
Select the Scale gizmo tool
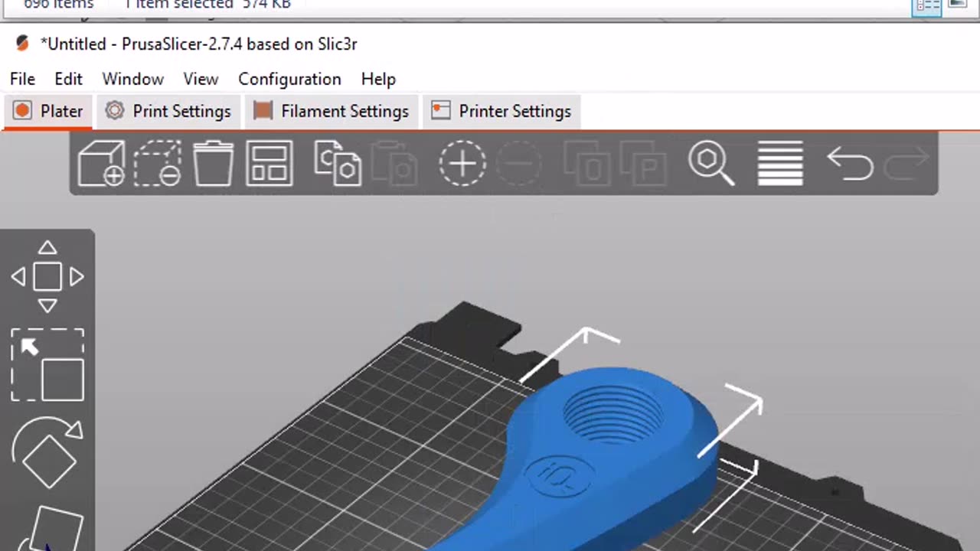coord(47,365)
